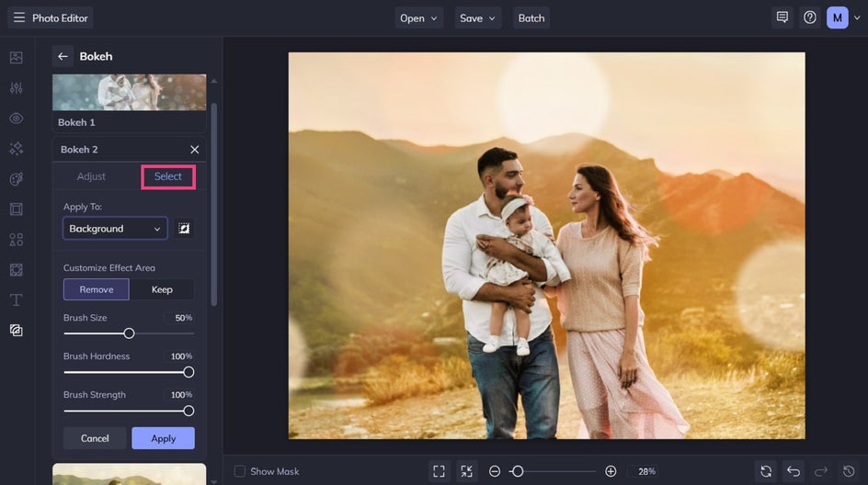Go back from the Bokeh panel
The width and height of the screenshot is (868, 485).
pos(63,56)
